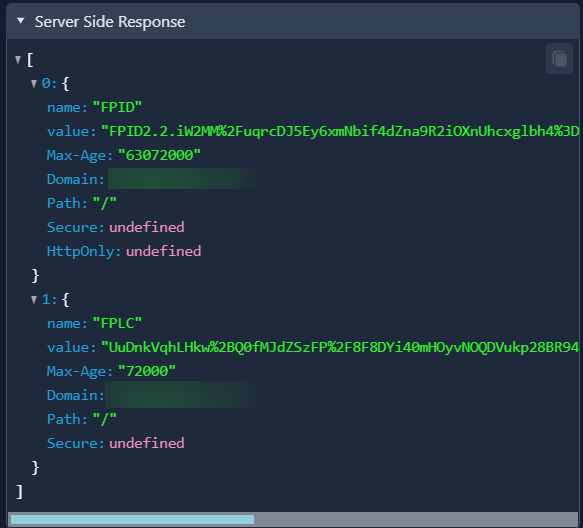
Task: Collapse the Server Side Response panel
Action: tap(21, 21)
